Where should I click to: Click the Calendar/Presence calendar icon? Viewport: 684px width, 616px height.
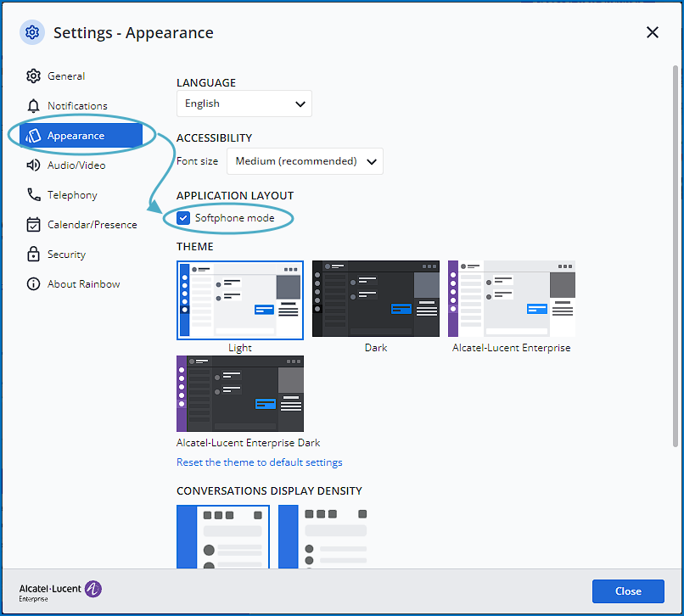pyautogui.click(x=33, y=225)
